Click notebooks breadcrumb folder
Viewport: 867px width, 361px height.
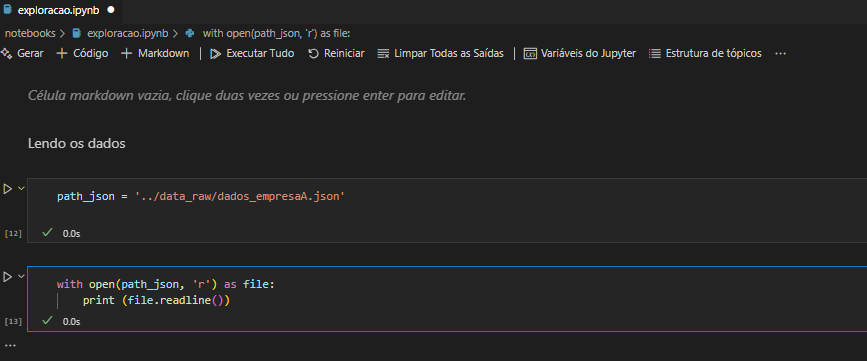pos(30,33)
